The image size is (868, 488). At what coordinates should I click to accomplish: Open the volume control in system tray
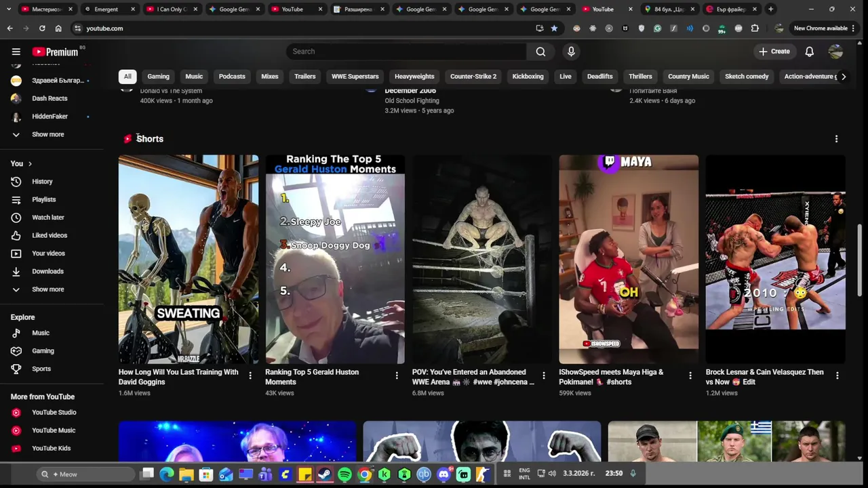pos(552,474)
